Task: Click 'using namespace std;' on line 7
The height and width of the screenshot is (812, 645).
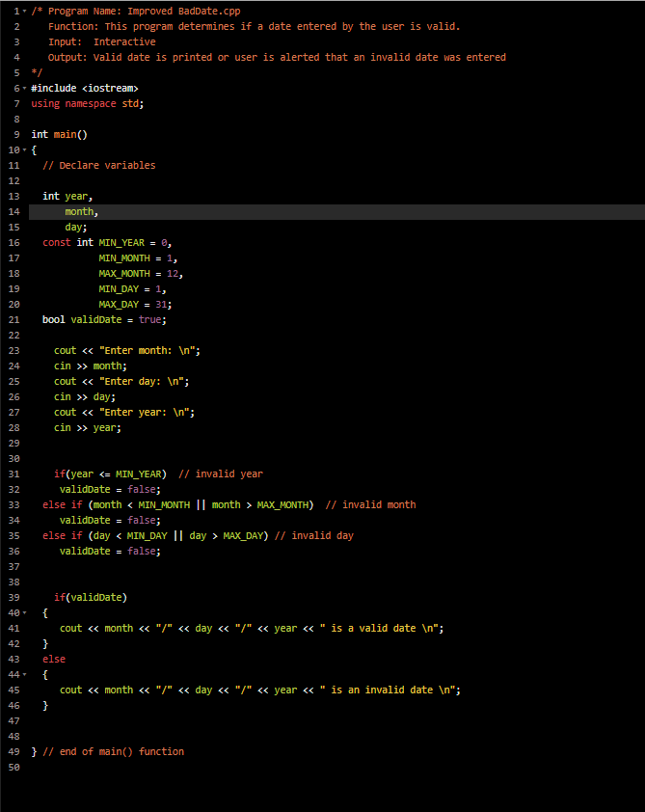Action: (88, 103)
